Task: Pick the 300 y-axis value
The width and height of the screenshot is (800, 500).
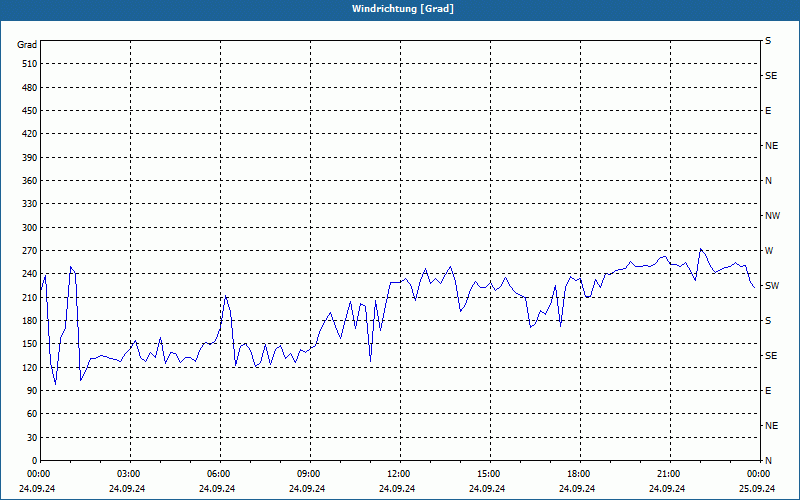Action: [x=30, y=227]
